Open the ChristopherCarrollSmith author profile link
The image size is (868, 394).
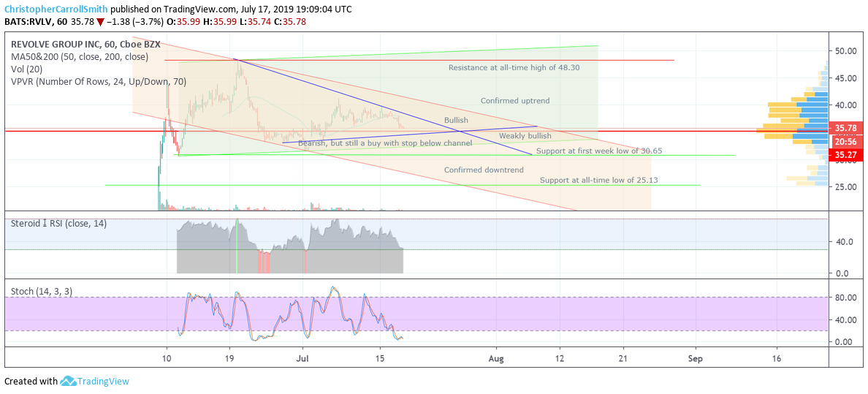[56, 10]
